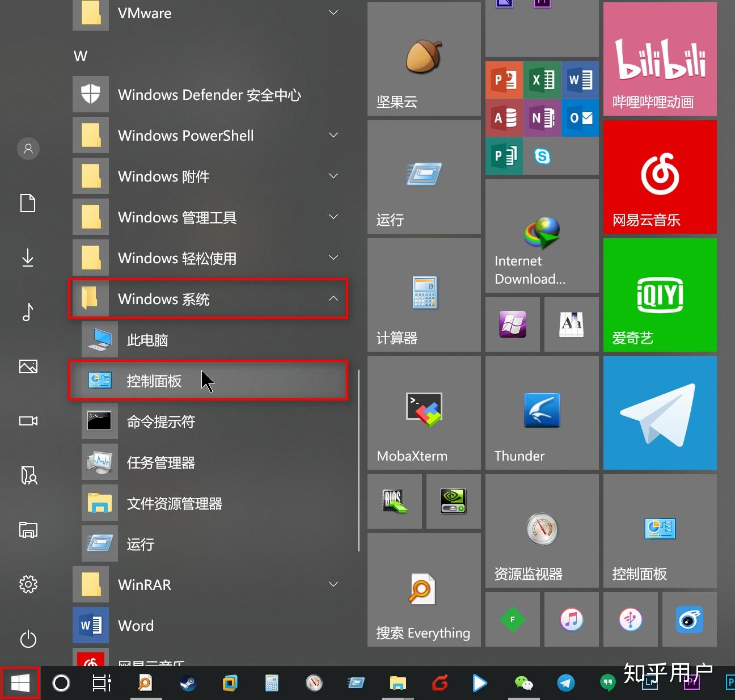Open the small purple Windows flag tile

pos(512,324)
